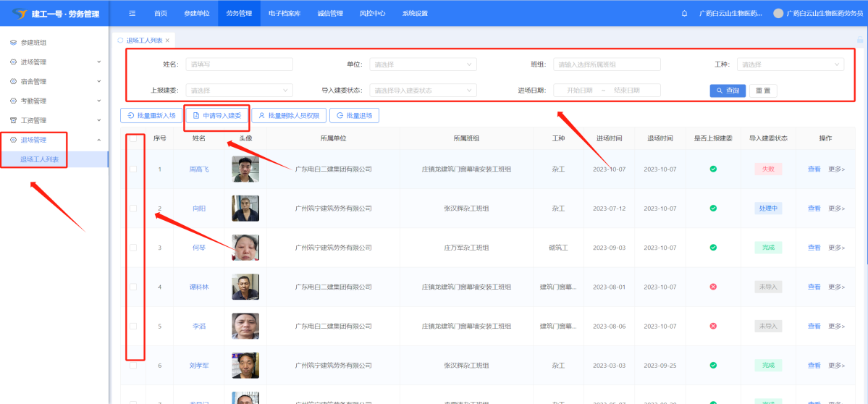Open the notification bell

click(685, 13)
